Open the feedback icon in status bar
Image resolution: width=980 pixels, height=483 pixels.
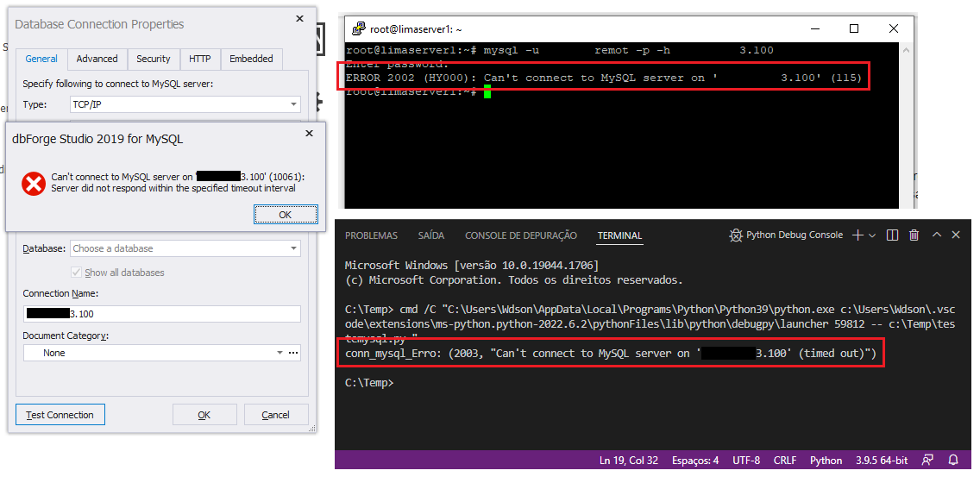[x=927, y=461]
